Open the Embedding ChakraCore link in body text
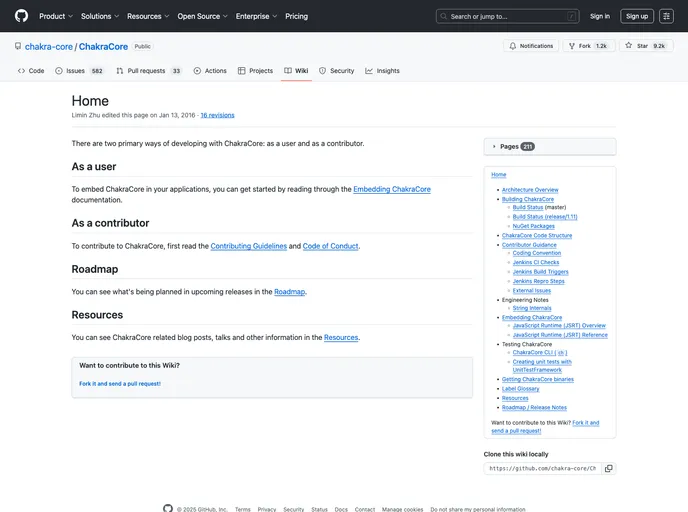 tap(392, 189)
